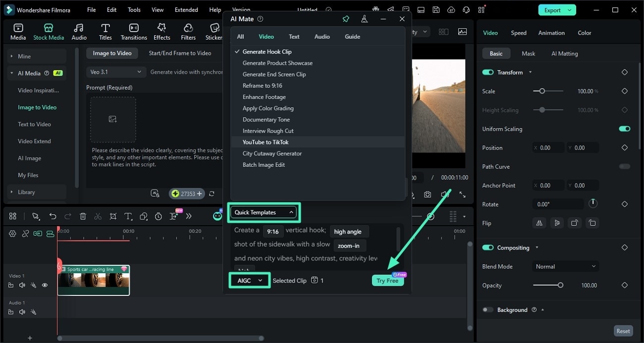644x343 pixels.
Task: Open the Titles tab icon
Action: pos(105,28)
